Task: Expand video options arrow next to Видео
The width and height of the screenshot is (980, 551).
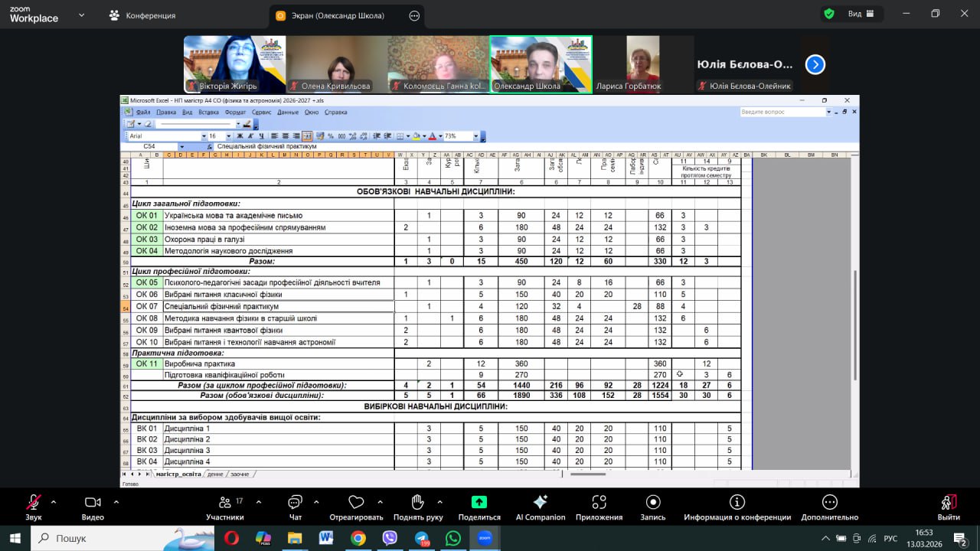Action: 116,502
